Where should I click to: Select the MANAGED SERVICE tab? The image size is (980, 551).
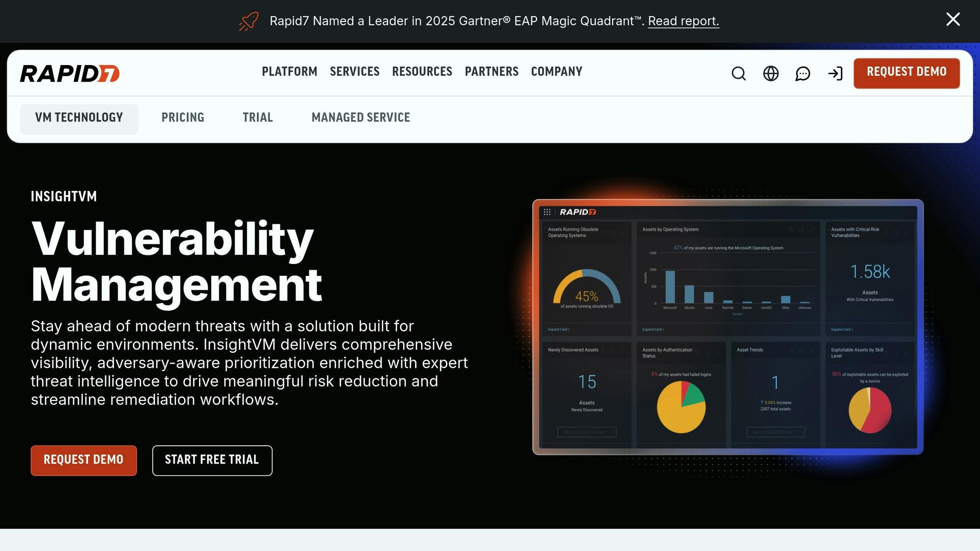(361, 118)
